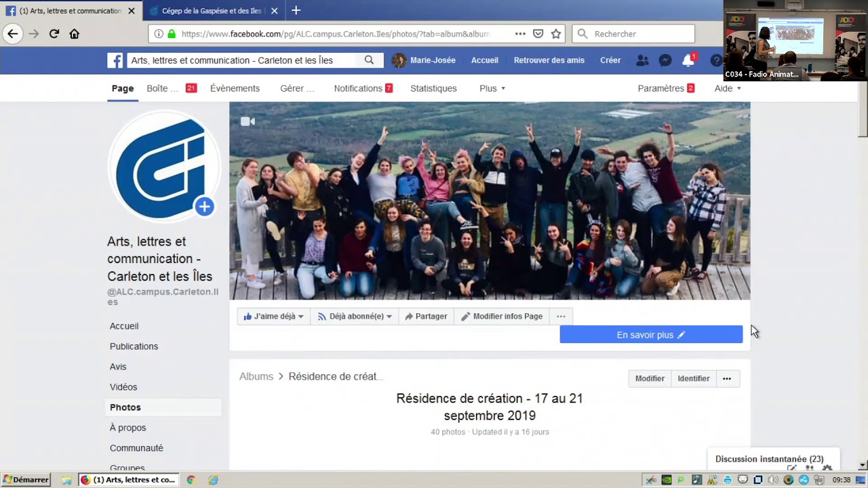This screenshot has height=488, width=868.
Task: Open the browser home page
Action: 75,34
